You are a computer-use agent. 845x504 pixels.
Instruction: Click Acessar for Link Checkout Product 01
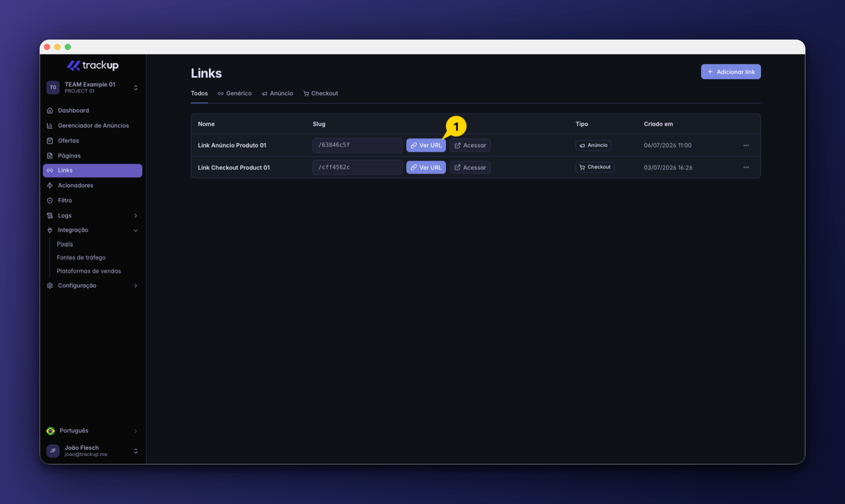click(x=470, y=167)
